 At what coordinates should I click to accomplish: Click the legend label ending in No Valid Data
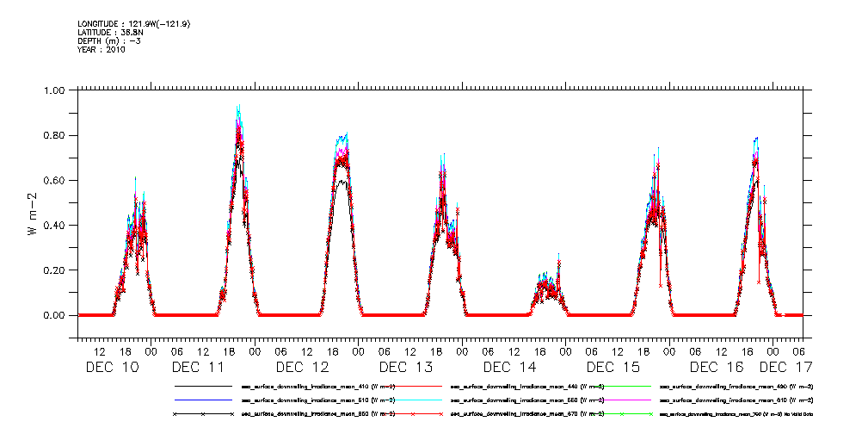[x=736, y=414]
